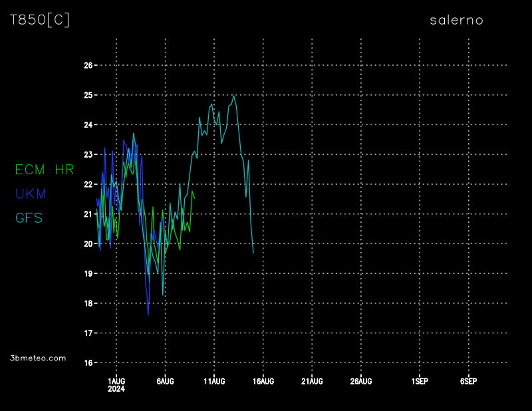The height and width of the screenshot is (411, 532).
Task: Click the GFS line peak near 25 degrees
Action: [233, 96]
